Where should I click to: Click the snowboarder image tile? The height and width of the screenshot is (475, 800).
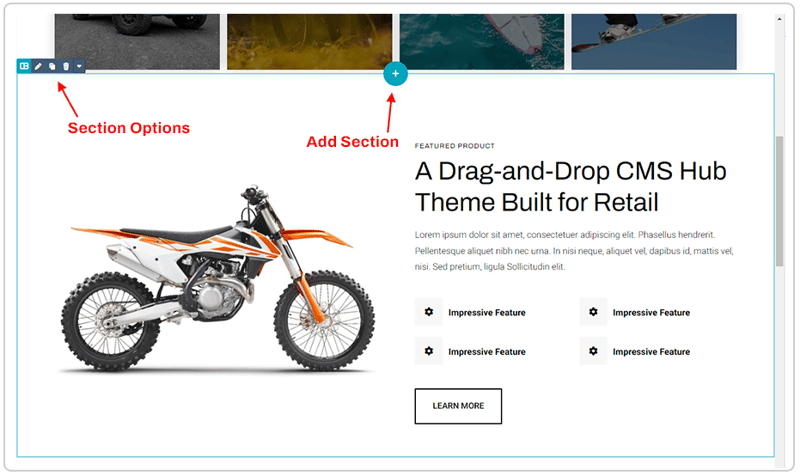(x=654, y=41)
